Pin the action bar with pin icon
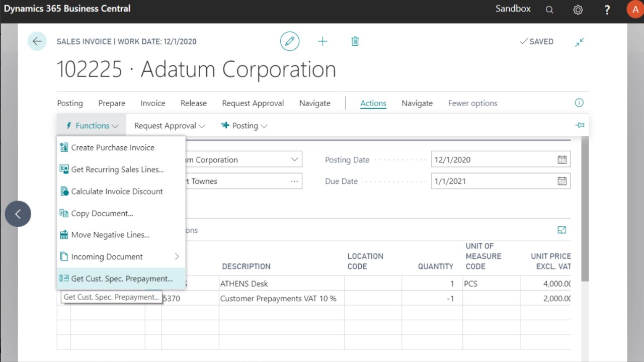The image size is (644, 362). pyautogui.click(x=580, y=125)
